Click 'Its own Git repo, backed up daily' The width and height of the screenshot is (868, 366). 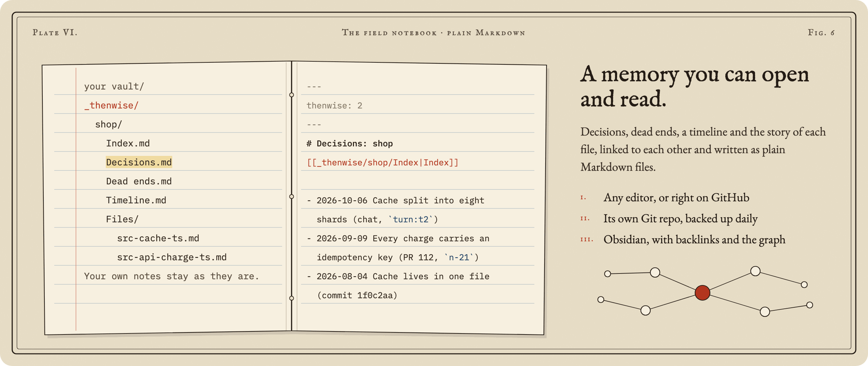(x=680, y=219)
